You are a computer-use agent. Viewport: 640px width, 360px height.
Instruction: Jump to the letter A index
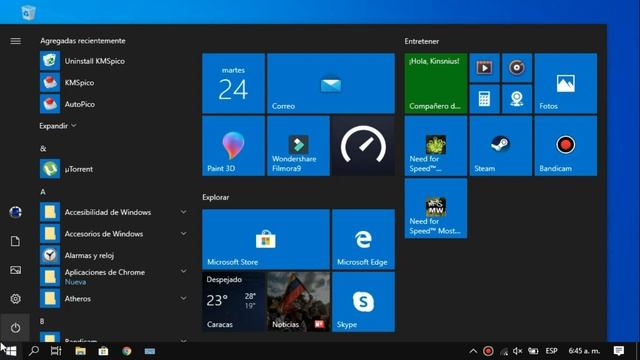tap(43, 192)
